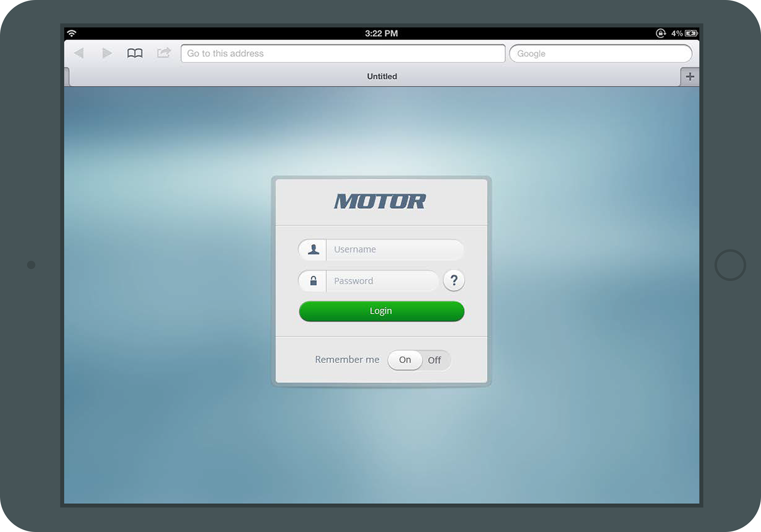This screenshot has height=532, width=761.
Task: Tap the rotation lock status icon
Action: pyautogui.click(x=660, y=33)
